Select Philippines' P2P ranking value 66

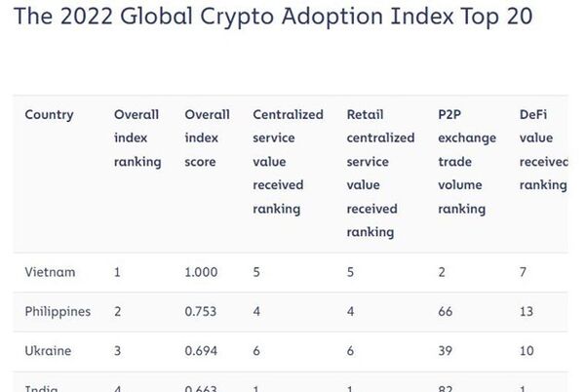[447, 311]
